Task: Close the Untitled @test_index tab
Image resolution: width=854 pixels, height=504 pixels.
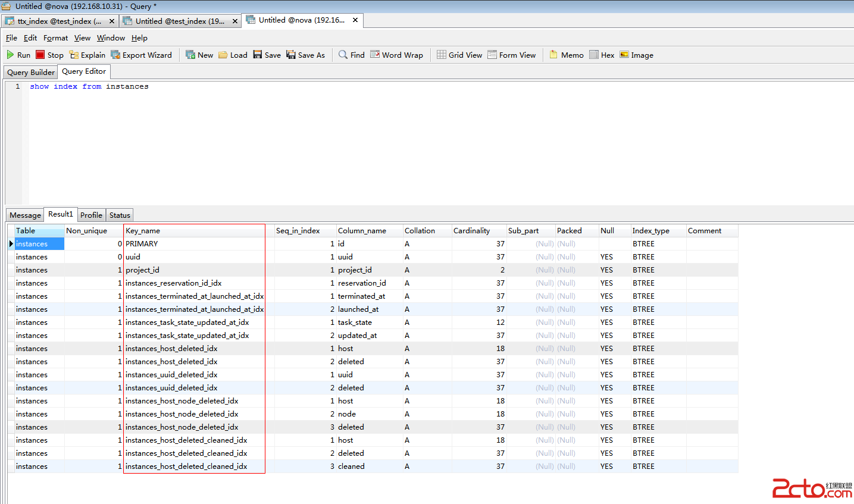Action: (x=235, y=21)
